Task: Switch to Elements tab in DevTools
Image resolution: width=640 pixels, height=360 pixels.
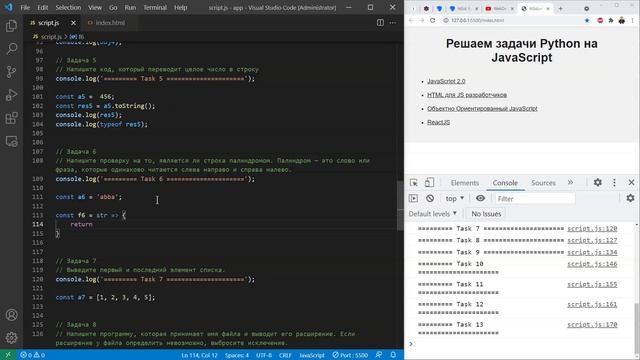Action: pyautogui.click(x=464, y=183)
